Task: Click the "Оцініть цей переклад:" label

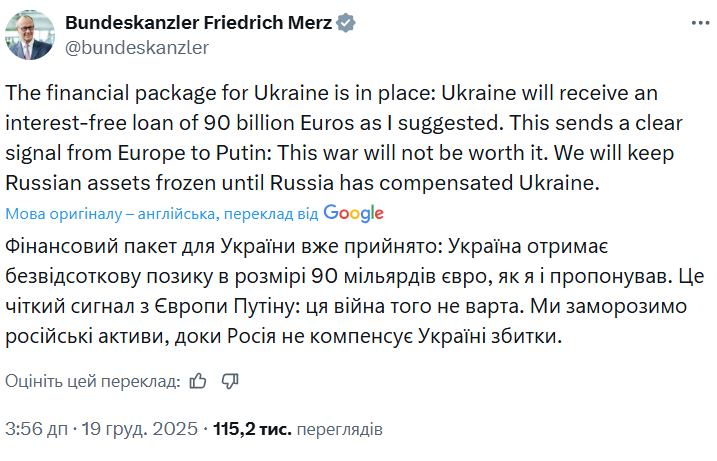Action: pos(93,381)
